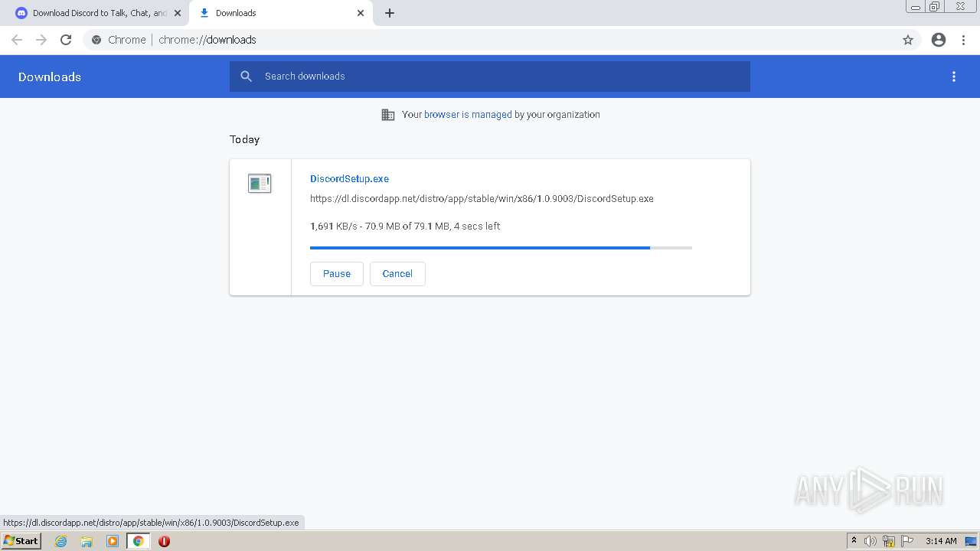The image size is (980, 551).
Task: Open a new tab with plus button
Action: (389, 13)
